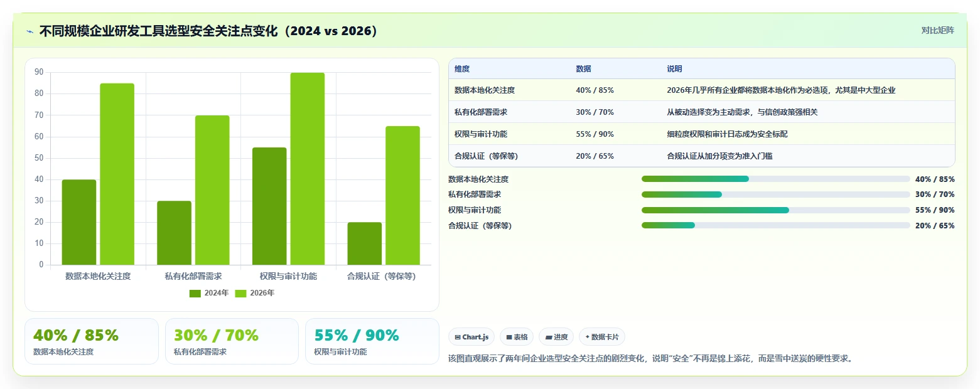Click progress value 20% / 65% at right
The height and width of the screenshot is (389, 980).
935,225
